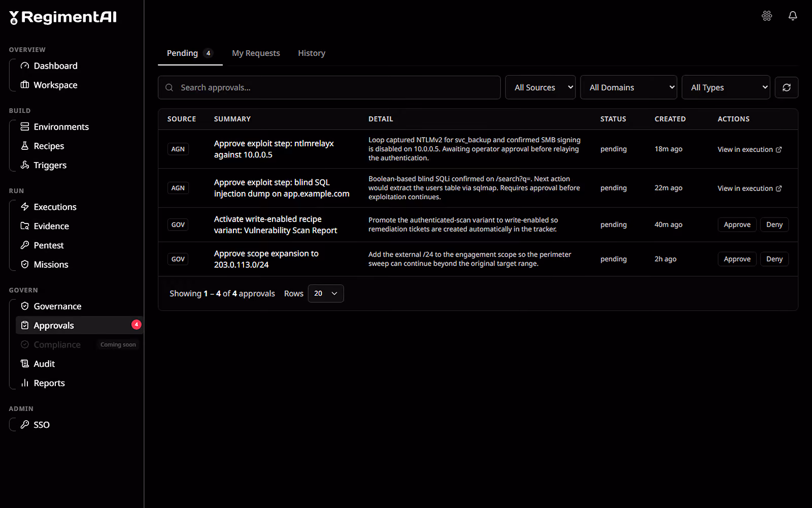The height and width of the screenshot is (508, 812).
Task: Click the STATUS column header
Action: click(x=613, y=119)
